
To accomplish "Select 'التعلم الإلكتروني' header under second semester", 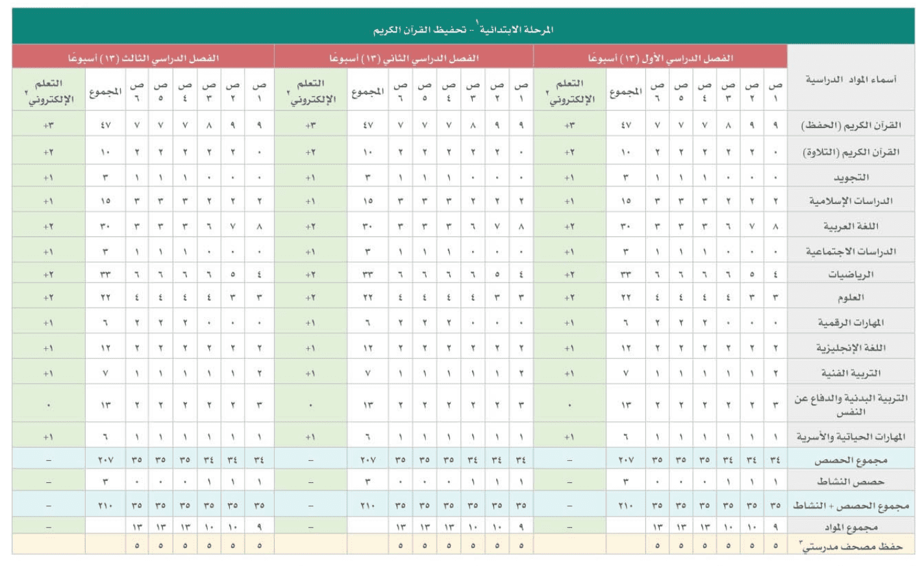I will (310, 92).
